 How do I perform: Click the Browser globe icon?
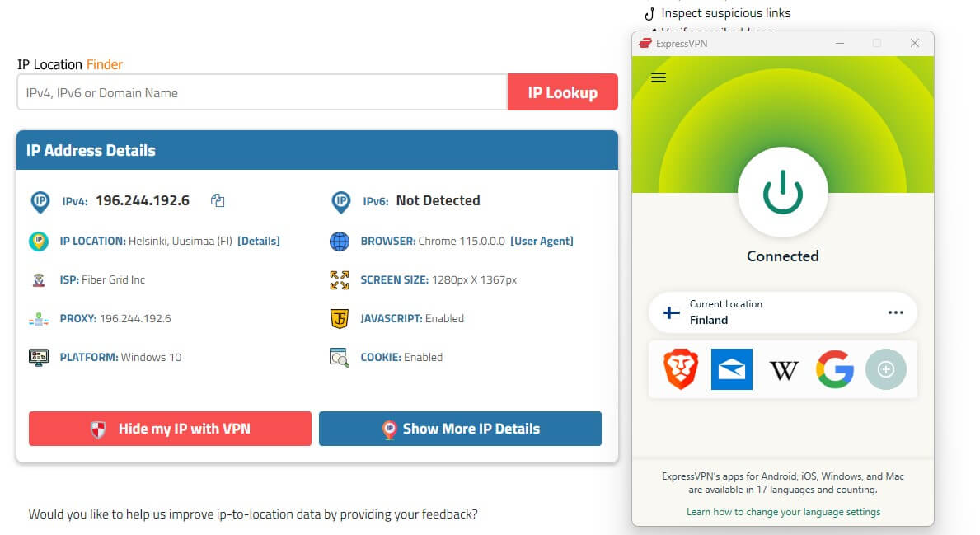tap(340, 242)
